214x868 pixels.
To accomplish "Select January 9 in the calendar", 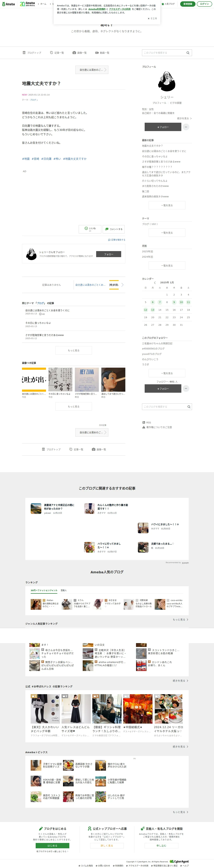I will pyautogui.click(x=174, y=302).
